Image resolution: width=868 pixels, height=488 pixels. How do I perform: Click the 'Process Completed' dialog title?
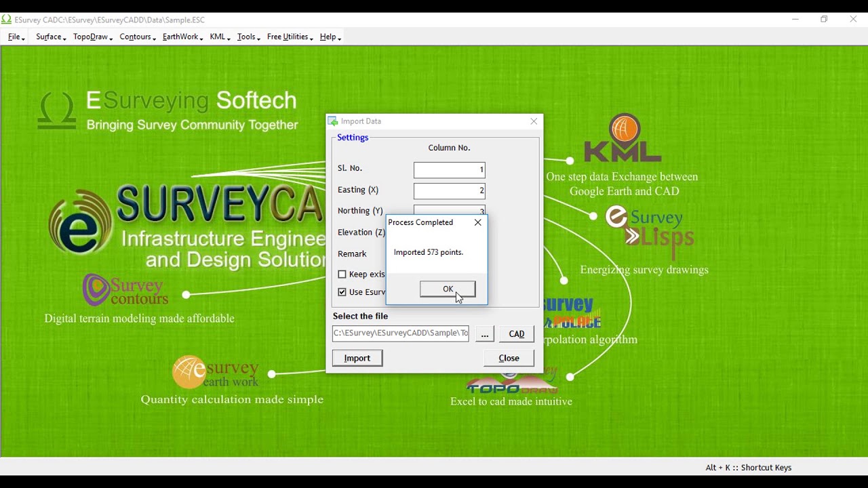coord(420,222)
